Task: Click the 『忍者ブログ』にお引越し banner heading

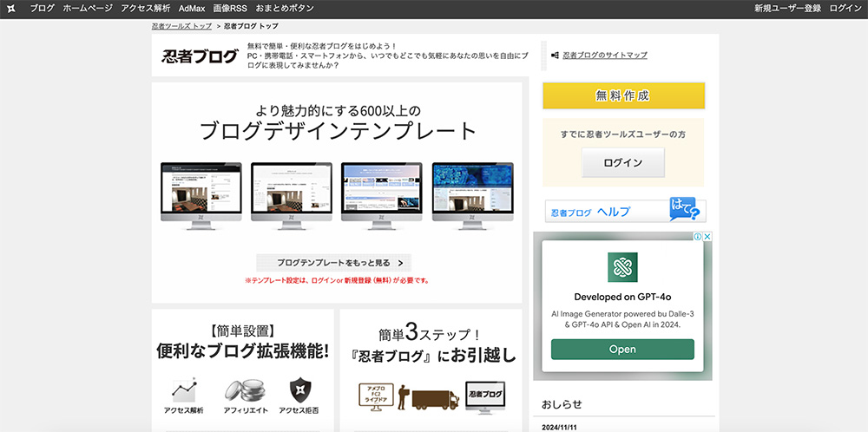Action: 433,357
